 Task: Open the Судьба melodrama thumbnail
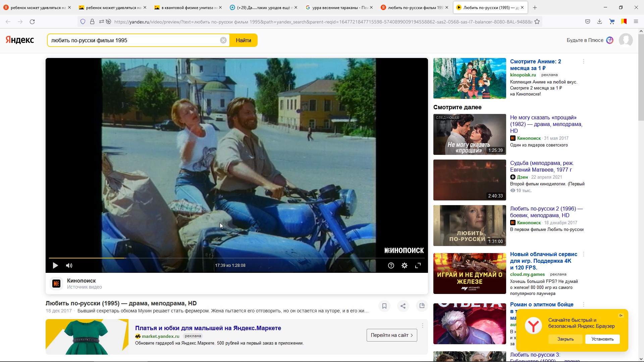470,180
